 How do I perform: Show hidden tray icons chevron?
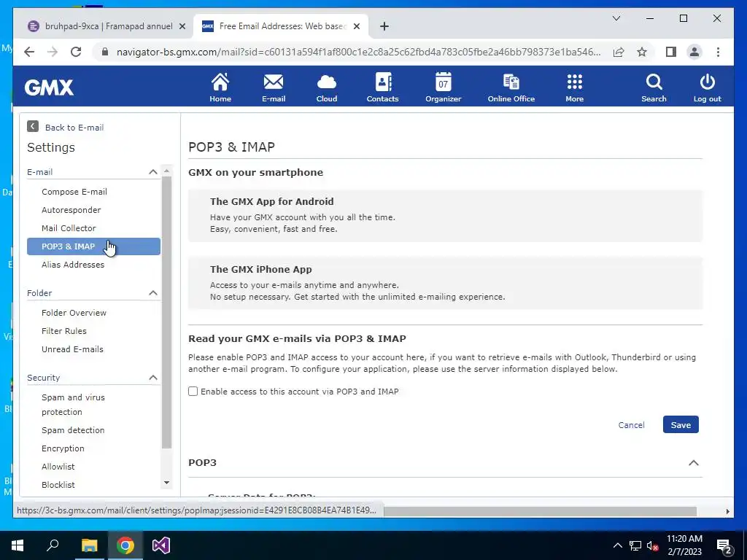[x=617, y=545]
